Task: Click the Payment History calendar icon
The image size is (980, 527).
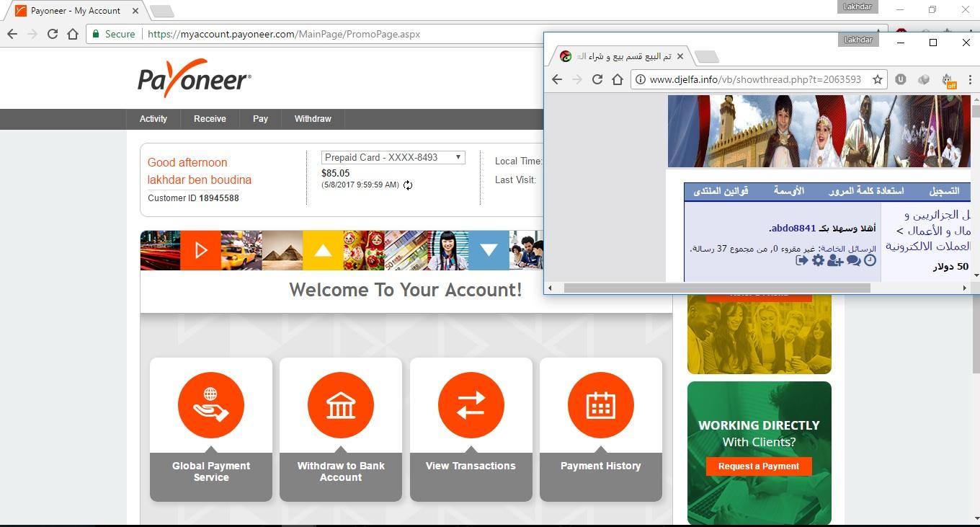Action: tap(601, 405)
